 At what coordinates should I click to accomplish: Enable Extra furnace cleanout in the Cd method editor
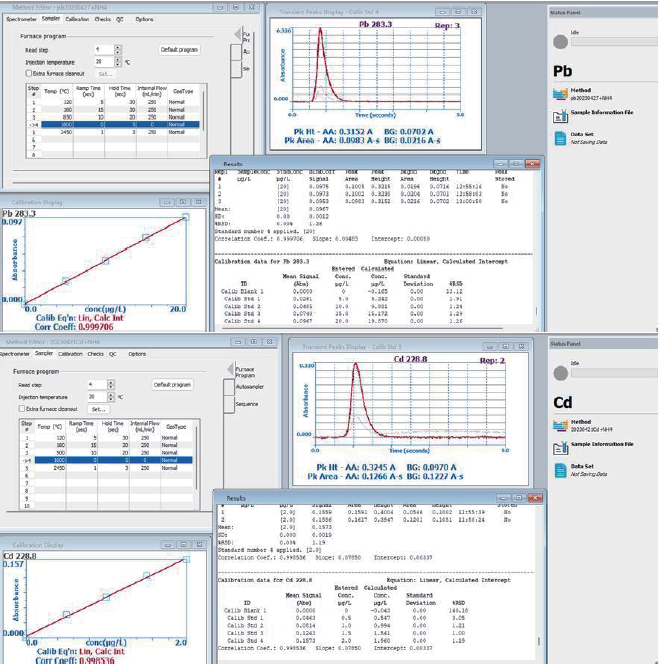pos(22,408)
